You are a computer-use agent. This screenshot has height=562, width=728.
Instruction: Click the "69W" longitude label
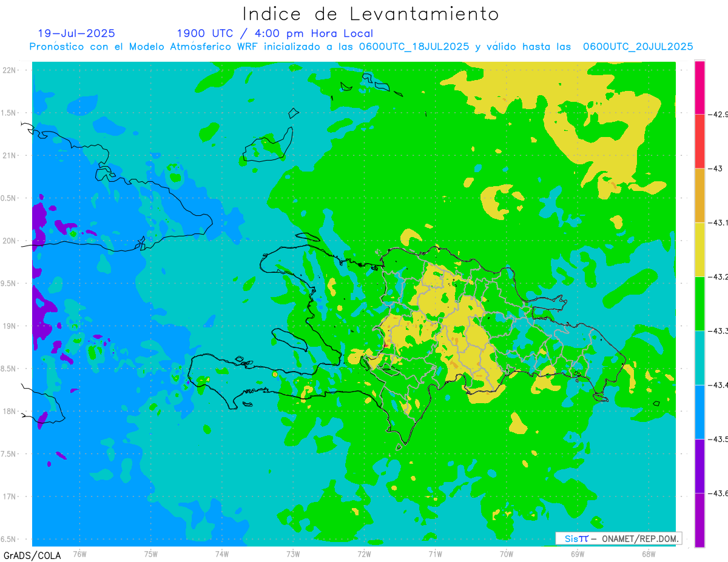(577, 554)
